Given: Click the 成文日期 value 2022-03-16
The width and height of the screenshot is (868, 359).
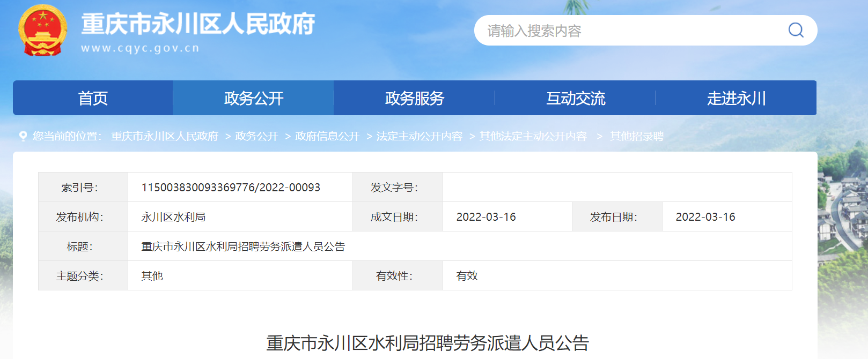Looking at the screenshot, I should (x=486, y=216).
